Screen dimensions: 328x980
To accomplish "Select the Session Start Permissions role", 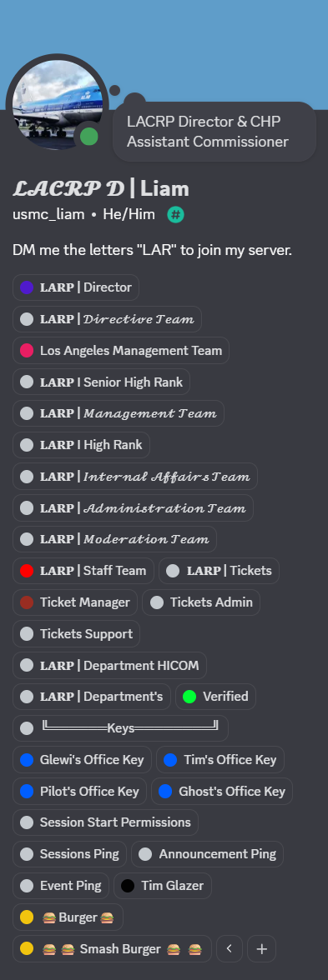I will click(x=106, y=822).
